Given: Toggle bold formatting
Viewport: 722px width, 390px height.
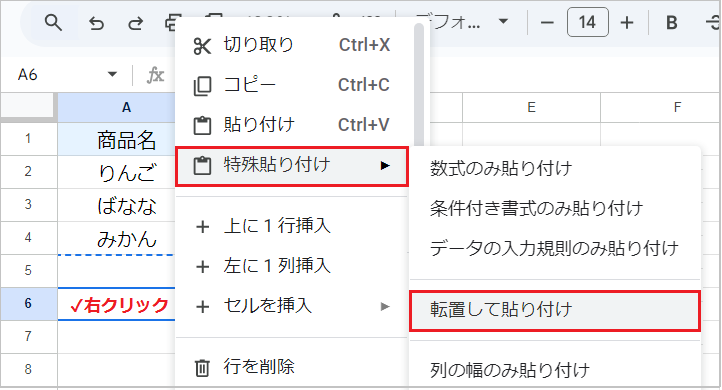Looking at the screenshot, I should 672,23.
